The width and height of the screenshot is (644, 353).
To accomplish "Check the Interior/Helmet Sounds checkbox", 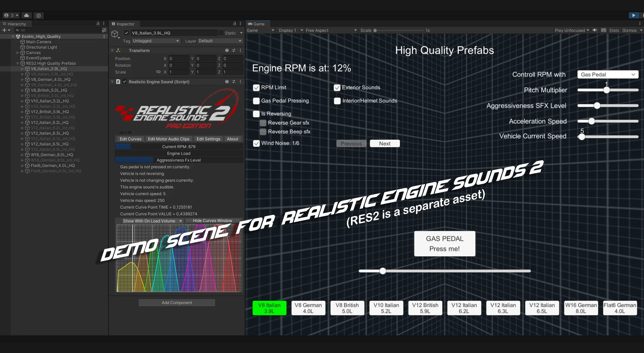I will tap(337, 101).
